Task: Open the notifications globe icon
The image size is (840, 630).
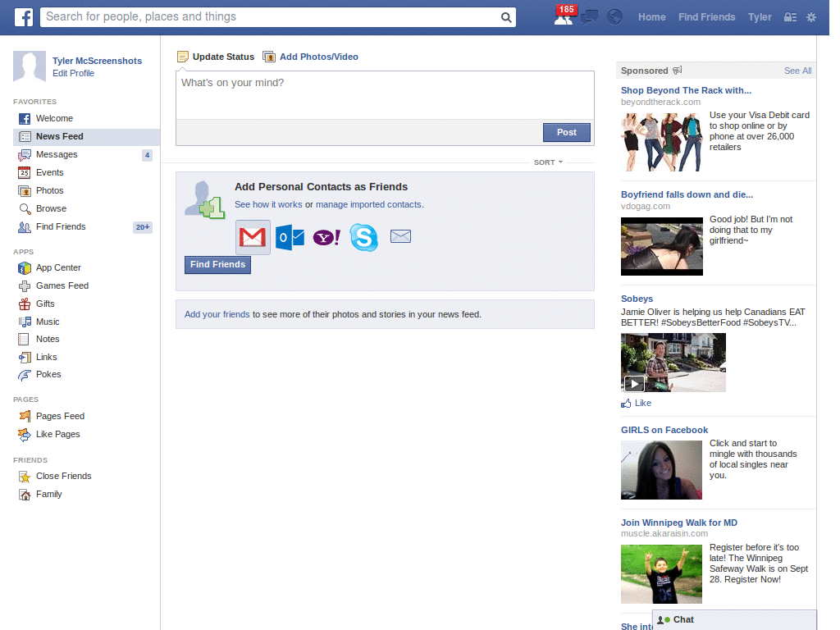Action: click(x=614, y=17)
